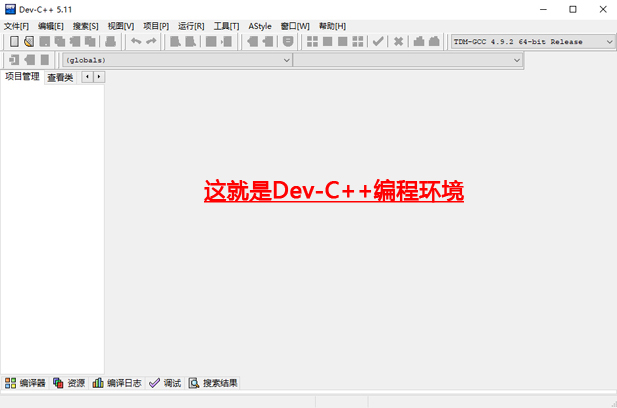The height and width of the screenshot is (408, 617).
Task: Open the (globals) class dropdown
Action: 177,60
